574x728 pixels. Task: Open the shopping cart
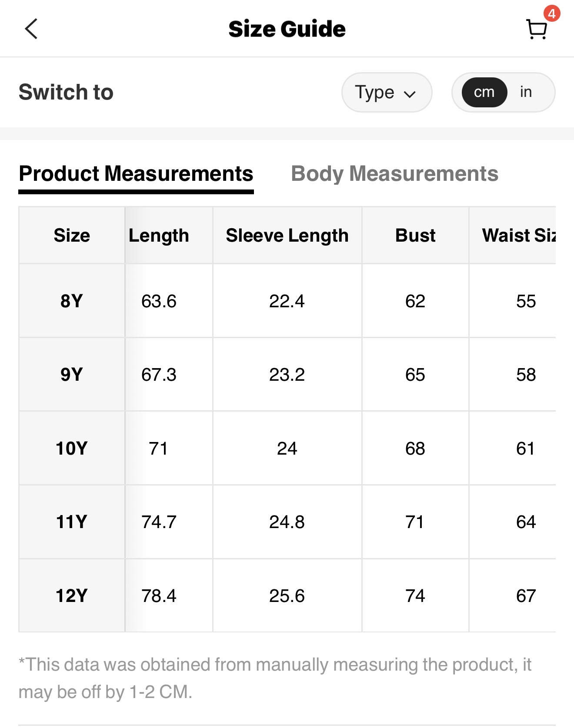point(536,30)
